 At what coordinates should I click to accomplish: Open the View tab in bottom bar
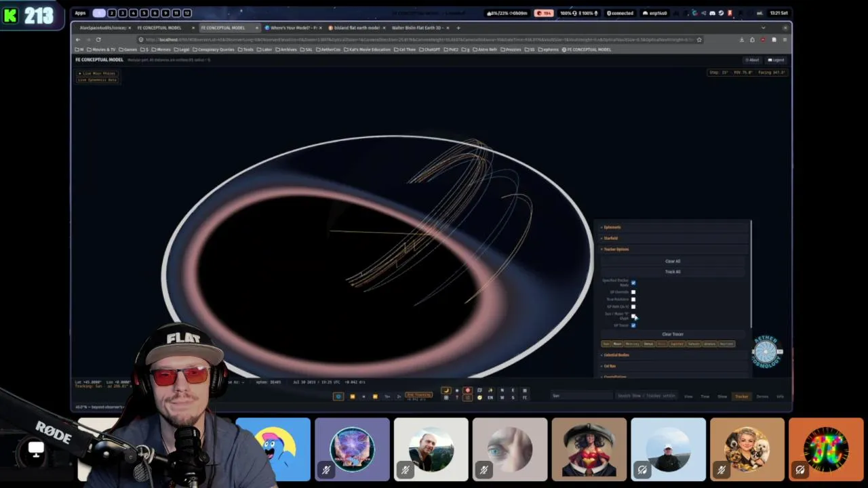(688, 396)
